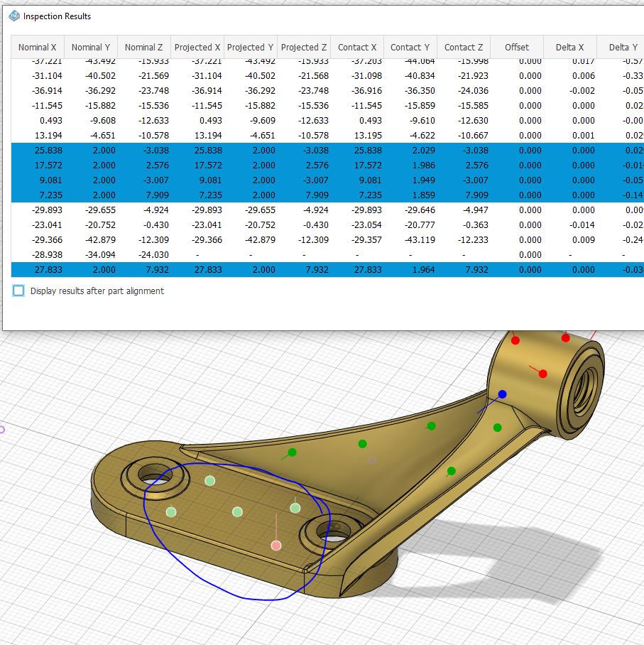Click the Contact Y column header
This screenshot has height=645, width=644.
[410, 47]
